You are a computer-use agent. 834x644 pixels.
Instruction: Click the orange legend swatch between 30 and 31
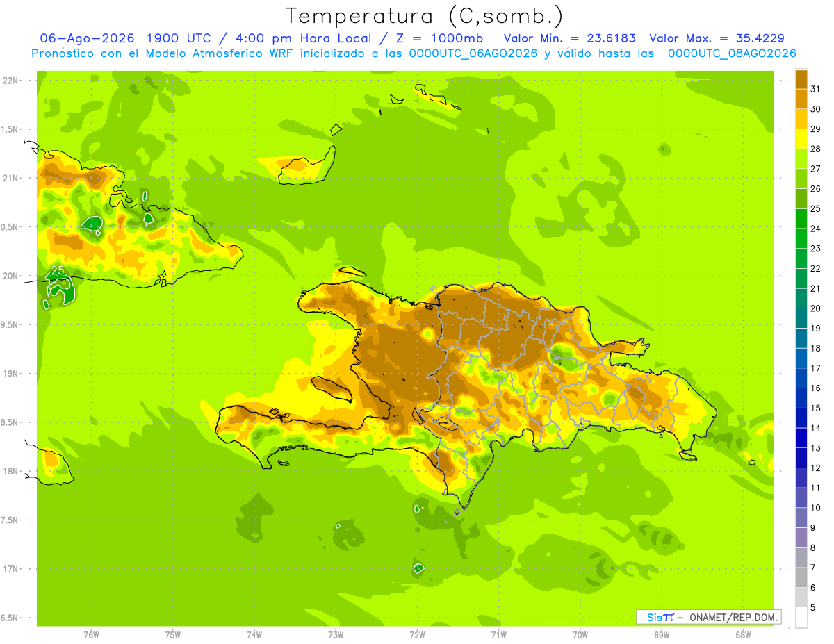point(801,99)
